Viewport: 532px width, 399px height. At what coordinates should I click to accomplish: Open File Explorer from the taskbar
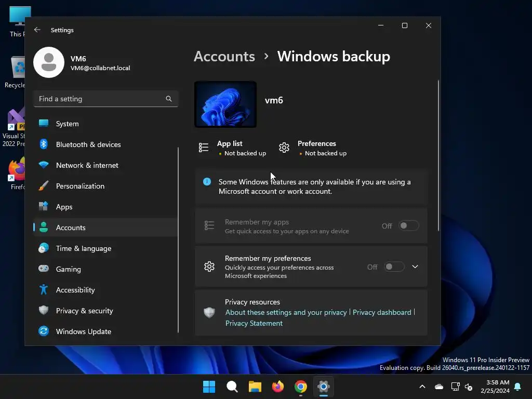tap(255, 387)
